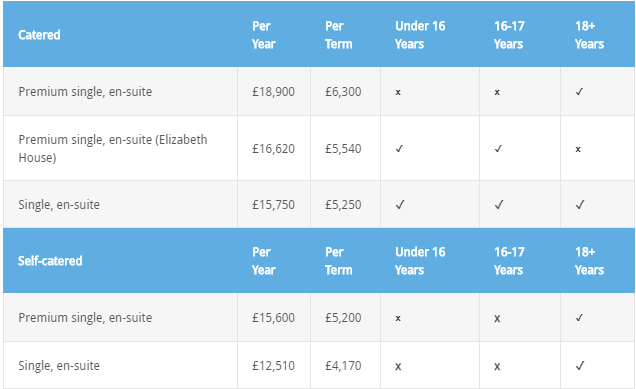Click the Per Term header in Catered section
The image size is (636, 389).
(338, 35)
